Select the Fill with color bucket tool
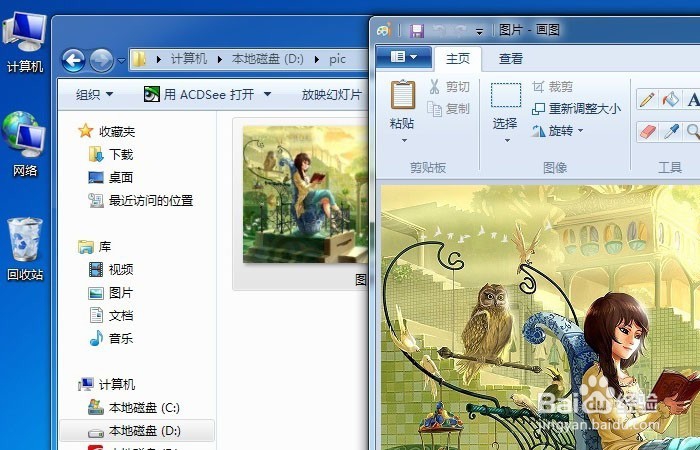Viewport: 700px width, 450px height. (x=670, y=99)
